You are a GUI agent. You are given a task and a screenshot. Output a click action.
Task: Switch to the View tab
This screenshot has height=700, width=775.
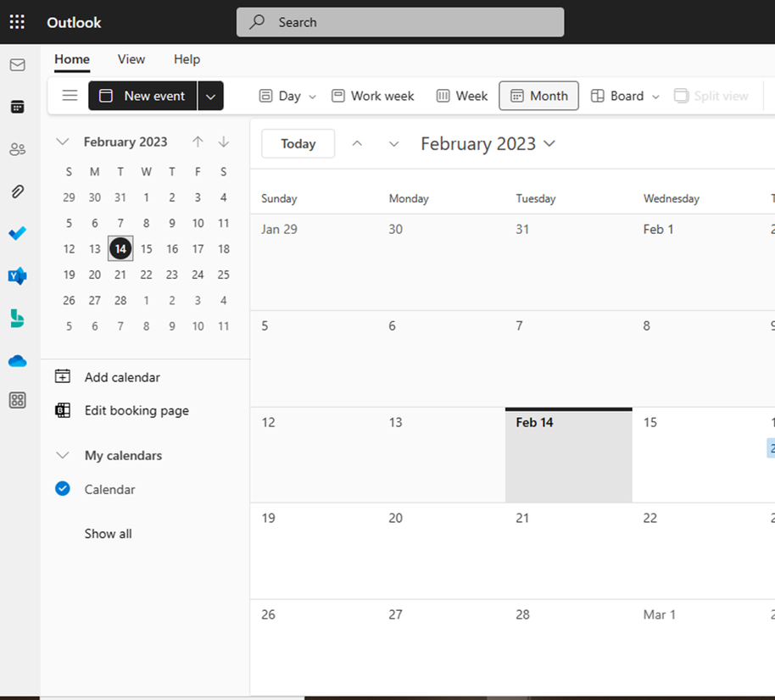click(131, 59)
